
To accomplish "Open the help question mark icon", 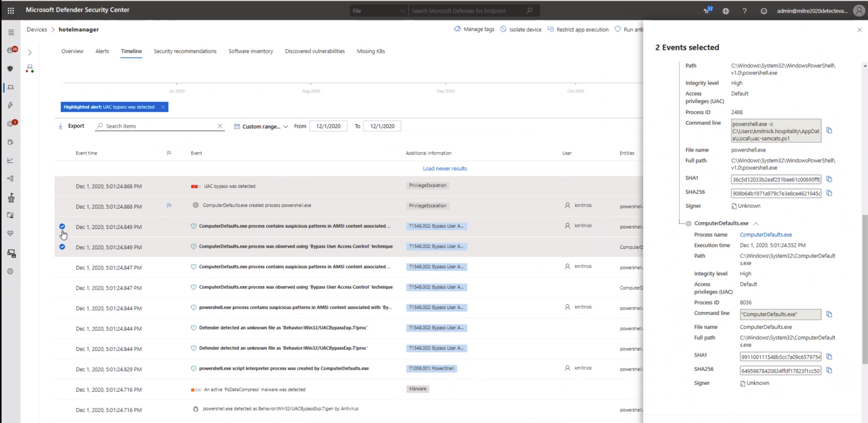I will click(x=744, y=11).
